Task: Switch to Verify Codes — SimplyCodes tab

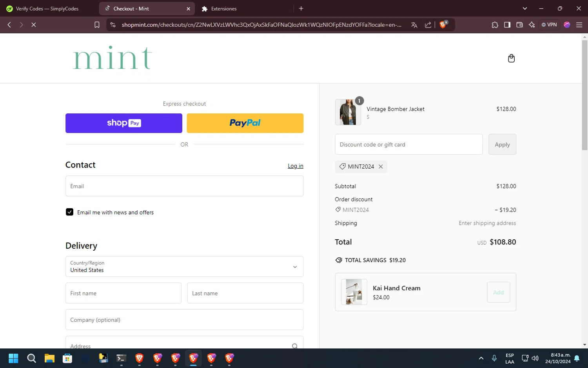Action: coord(46,9)
